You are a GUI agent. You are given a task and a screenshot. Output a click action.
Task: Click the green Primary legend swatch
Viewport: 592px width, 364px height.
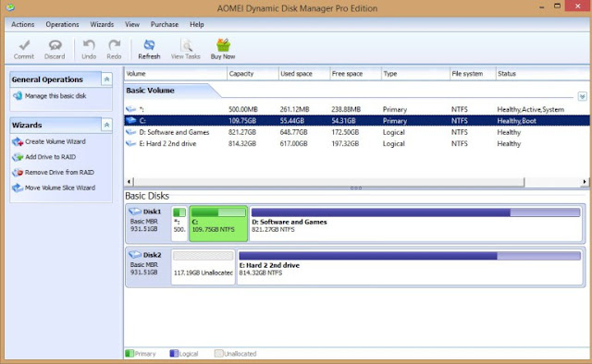129,354
